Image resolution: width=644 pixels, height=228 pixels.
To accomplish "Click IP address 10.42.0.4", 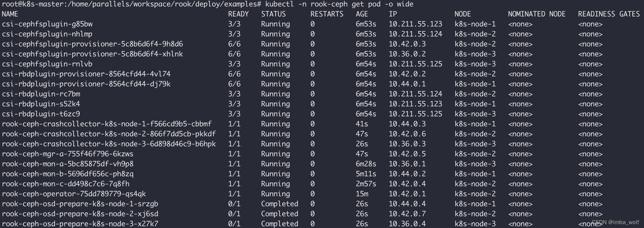I will [x=407, y=184].
